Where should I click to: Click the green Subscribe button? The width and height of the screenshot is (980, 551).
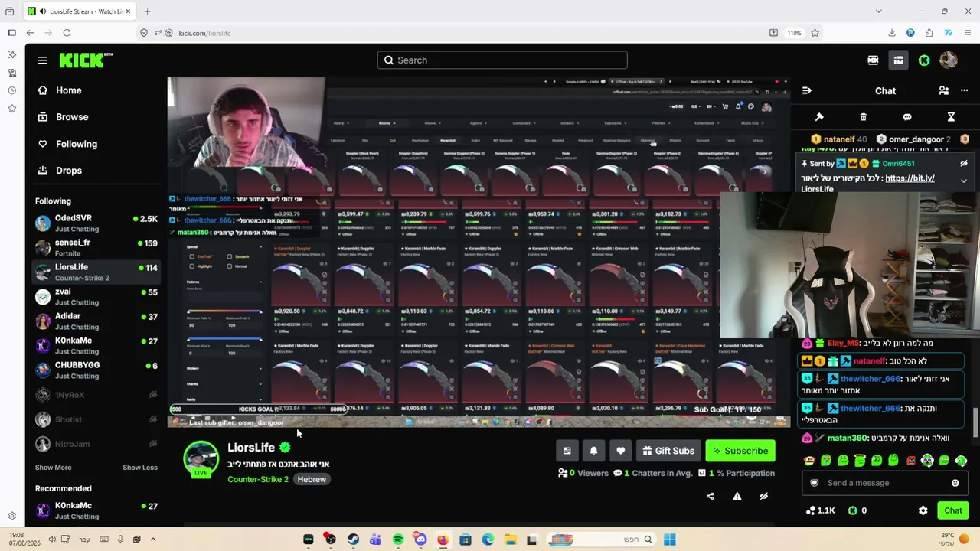(740, 451)
